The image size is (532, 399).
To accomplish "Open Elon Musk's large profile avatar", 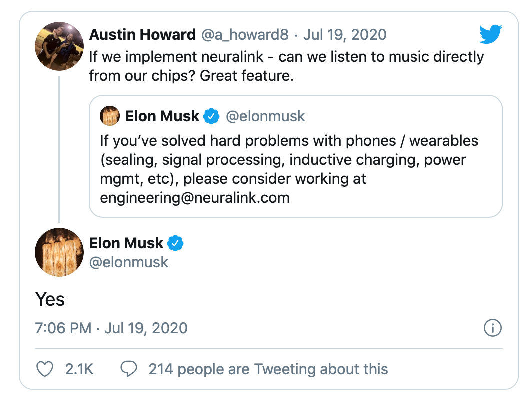I will pos(59,252).
